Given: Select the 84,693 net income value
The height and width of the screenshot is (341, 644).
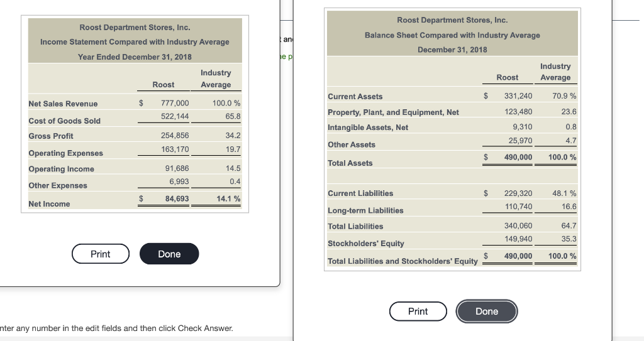Looking at the screenshot, I should pos(177,198).
